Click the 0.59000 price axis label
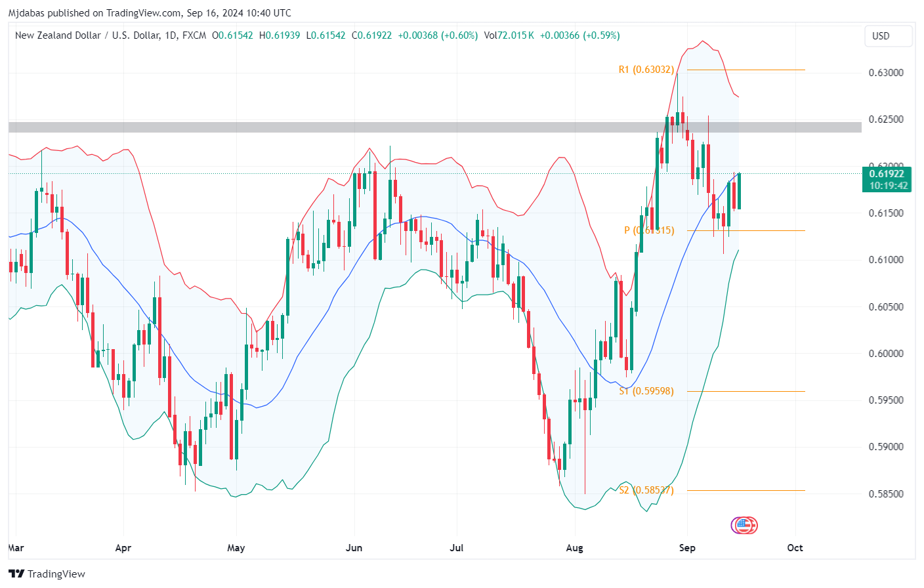Viewport: 924px width, 588px height. click(x=886, y=447)
